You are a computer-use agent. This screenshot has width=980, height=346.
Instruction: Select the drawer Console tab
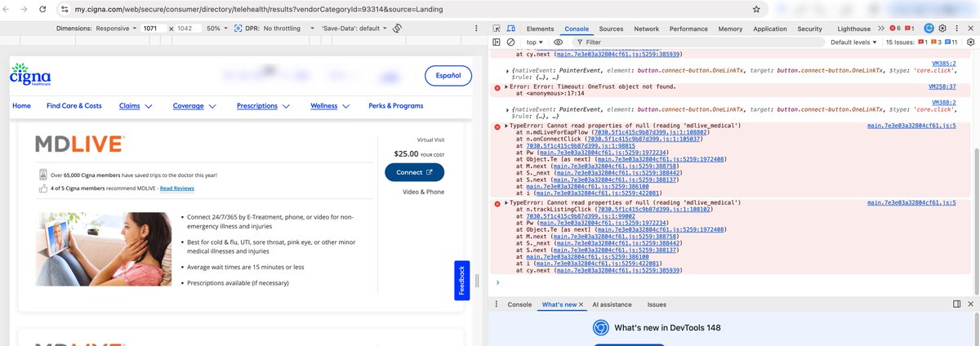tap(519, 304)
